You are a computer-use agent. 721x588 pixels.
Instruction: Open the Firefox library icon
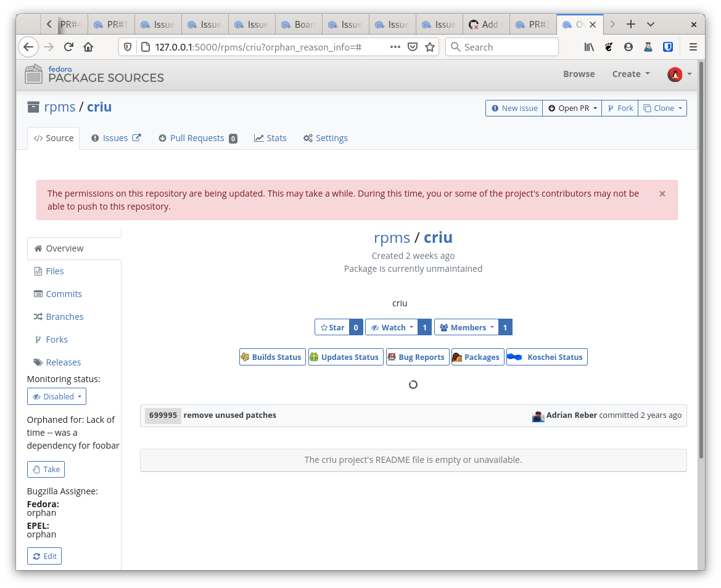(589, 47)
